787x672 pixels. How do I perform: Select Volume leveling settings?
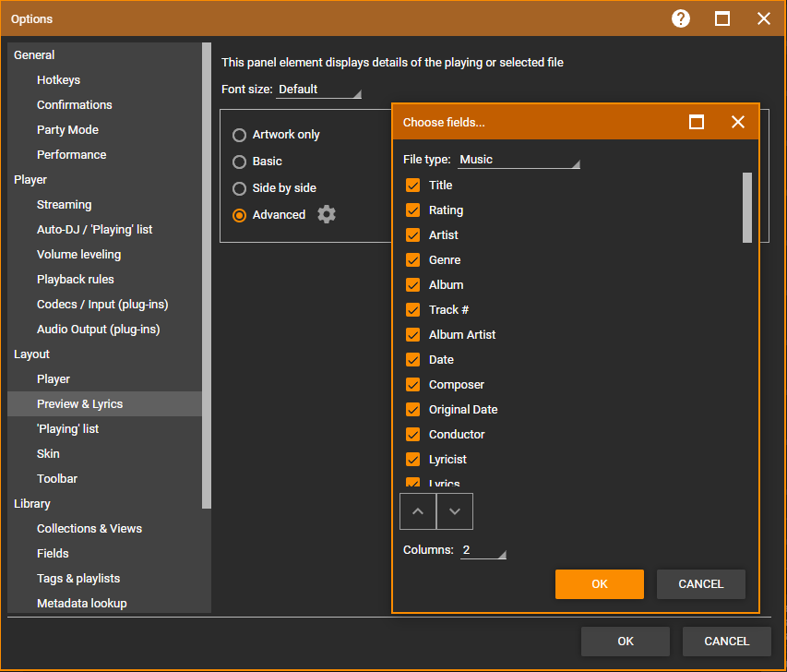point(78,254)
